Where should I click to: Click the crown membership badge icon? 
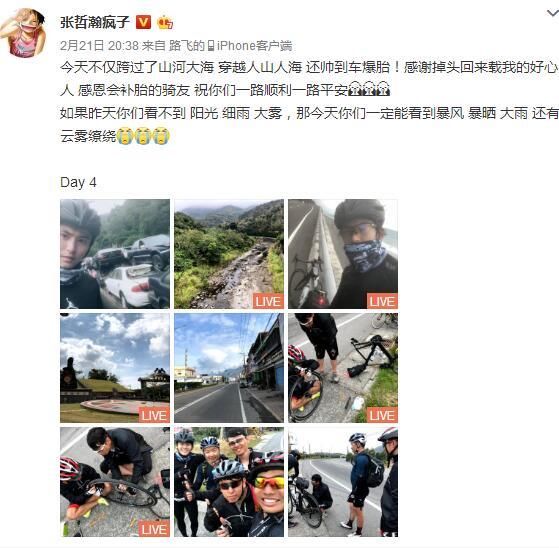point(165,22)
